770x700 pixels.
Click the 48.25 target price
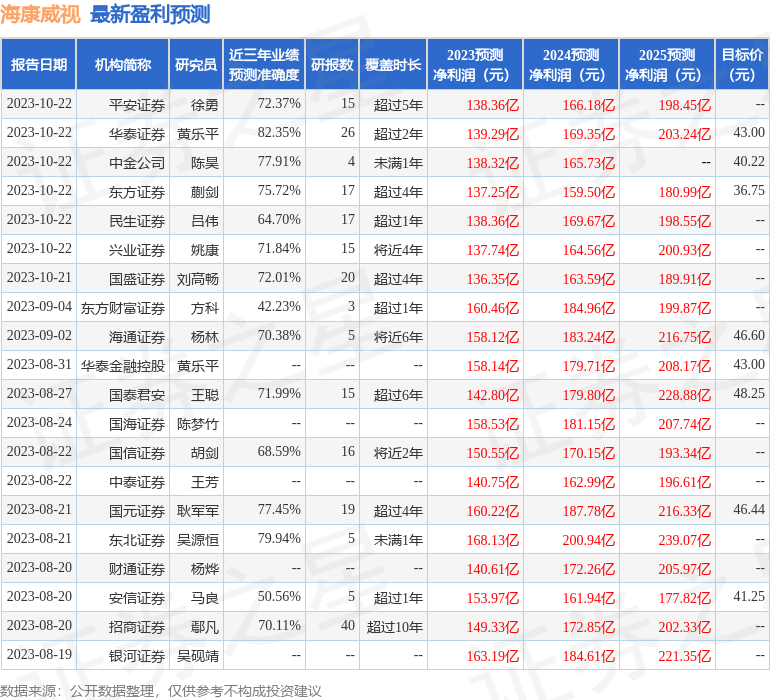pos(749,393)
